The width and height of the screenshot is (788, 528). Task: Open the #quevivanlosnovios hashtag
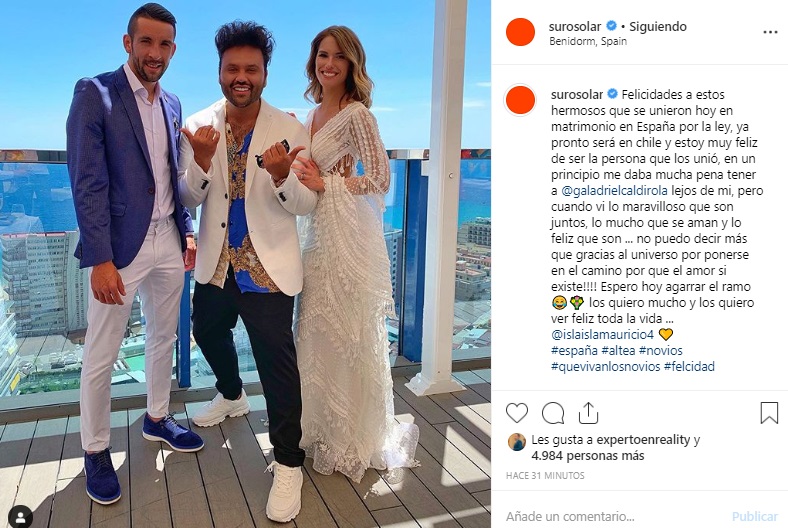(x=605, y=367)
